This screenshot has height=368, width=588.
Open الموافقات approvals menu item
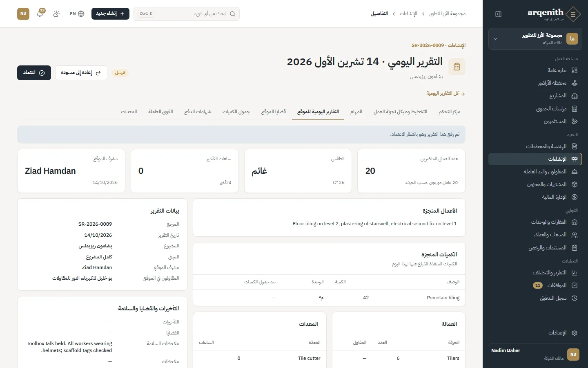(535, 285)
